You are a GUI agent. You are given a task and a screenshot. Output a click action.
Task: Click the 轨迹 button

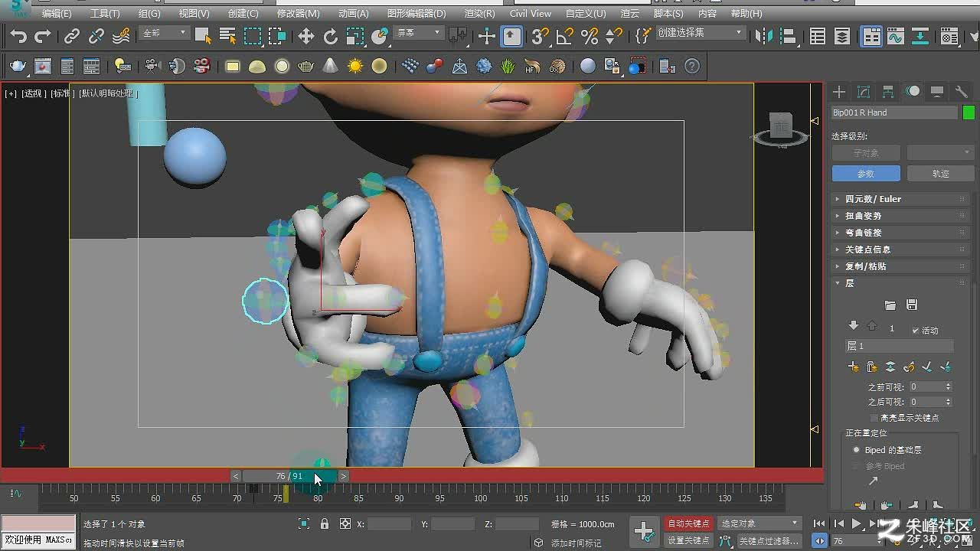(940, 174)
